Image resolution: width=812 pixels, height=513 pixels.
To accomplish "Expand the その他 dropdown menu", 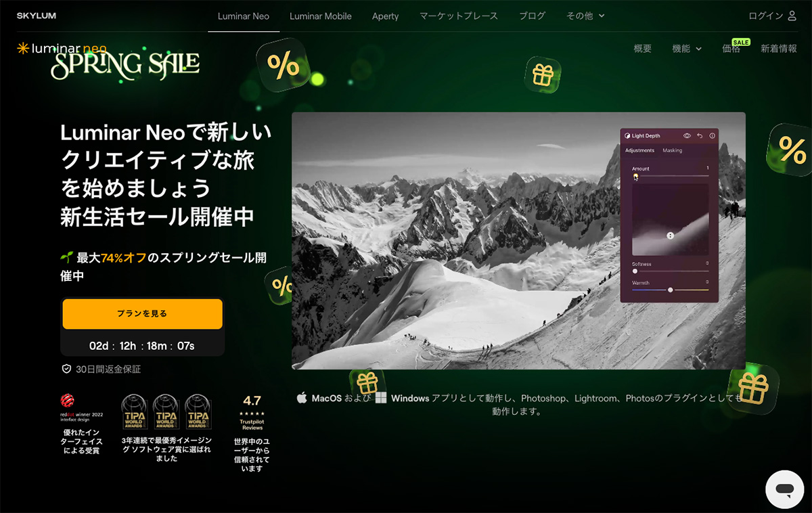I will pos(585,16).
